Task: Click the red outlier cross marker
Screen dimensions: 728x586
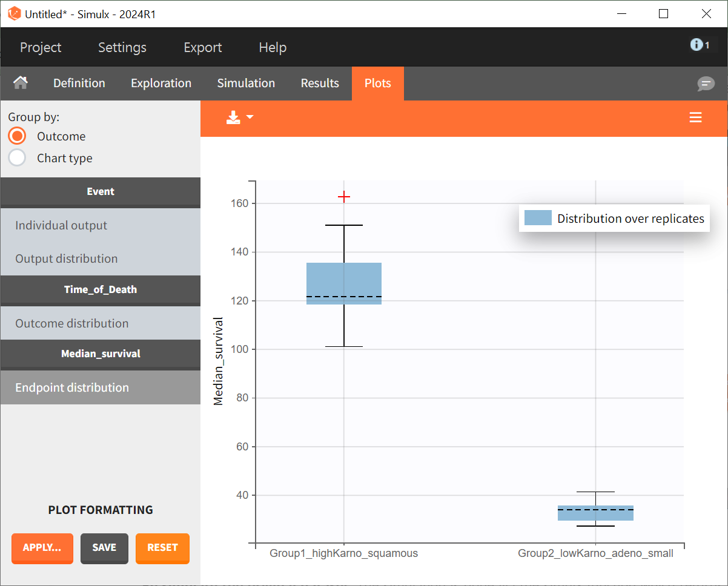Action: coord(344,197)
